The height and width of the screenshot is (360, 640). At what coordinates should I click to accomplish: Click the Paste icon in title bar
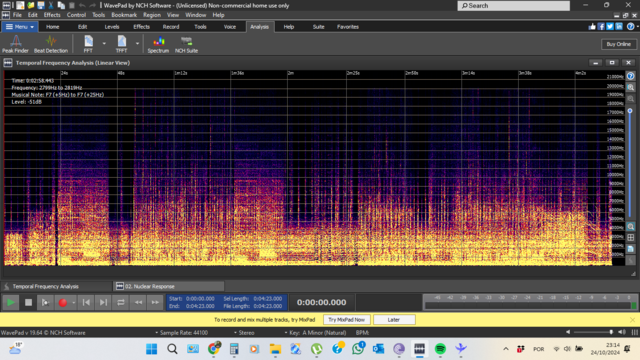coord(71,5)
